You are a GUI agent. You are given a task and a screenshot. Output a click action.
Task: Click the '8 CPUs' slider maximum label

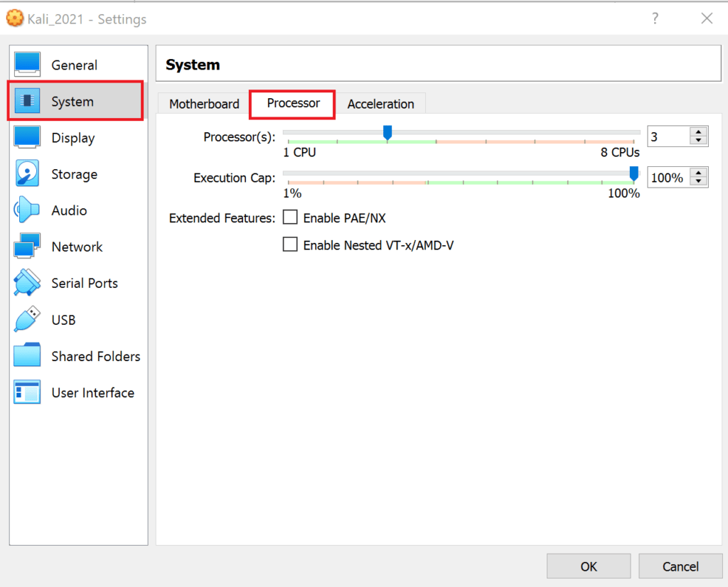pyautogui.click(x=620, y=152)
